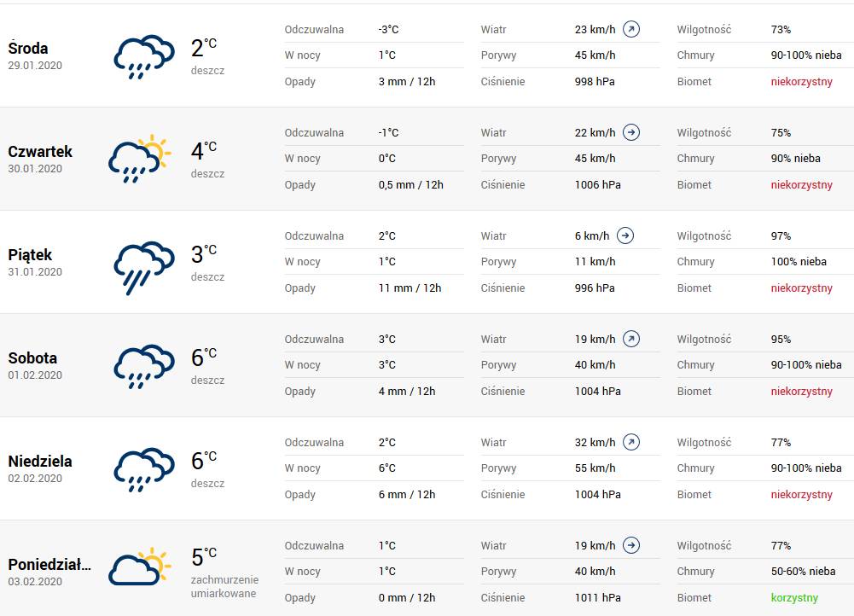Click the red niekorzystny value for Niedziela

(801, 495)
